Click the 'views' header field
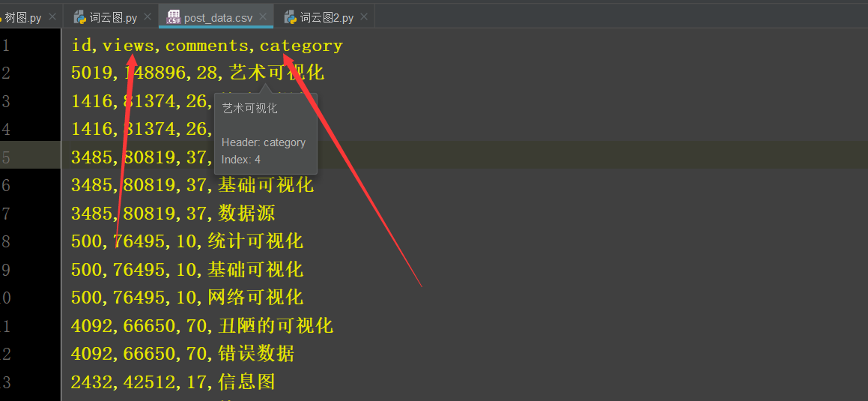The image size is (868, 401). pyautogui.click(x=128, y=46)
